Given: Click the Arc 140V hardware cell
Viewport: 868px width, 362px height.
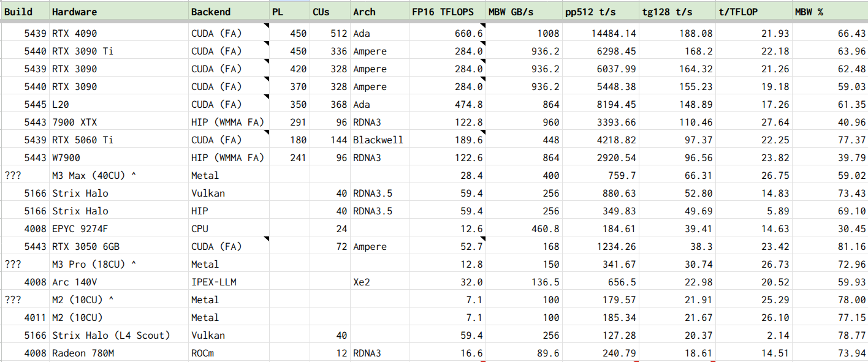Looking at the screenshot, I should [119, 282].
